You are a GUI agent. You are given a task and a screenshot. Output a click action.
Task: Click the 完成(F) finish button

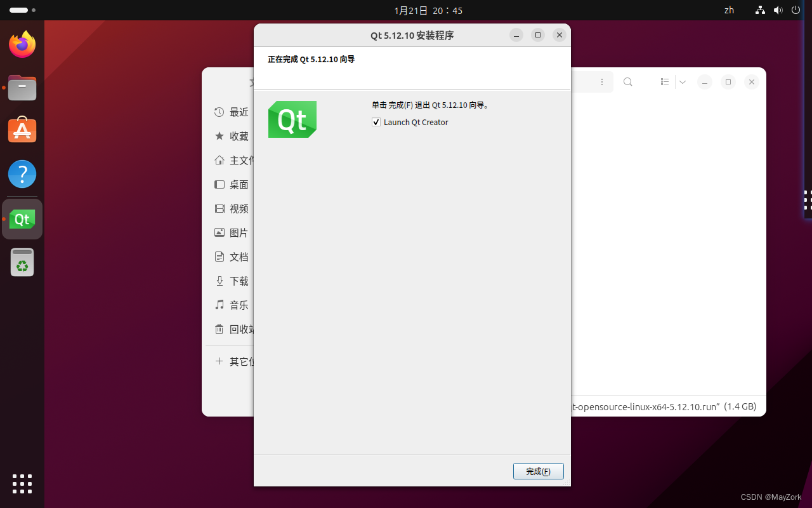(x=538, y=471)
